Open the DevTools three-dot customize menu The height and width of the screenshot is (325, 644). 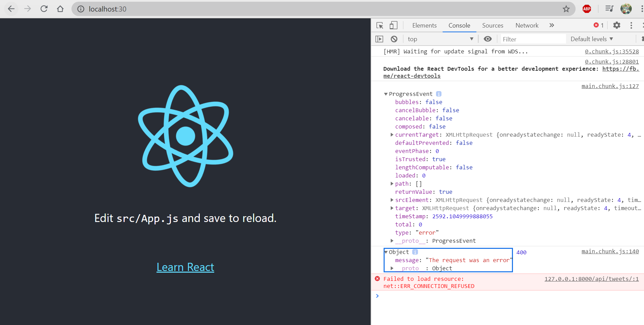(631, 25)
